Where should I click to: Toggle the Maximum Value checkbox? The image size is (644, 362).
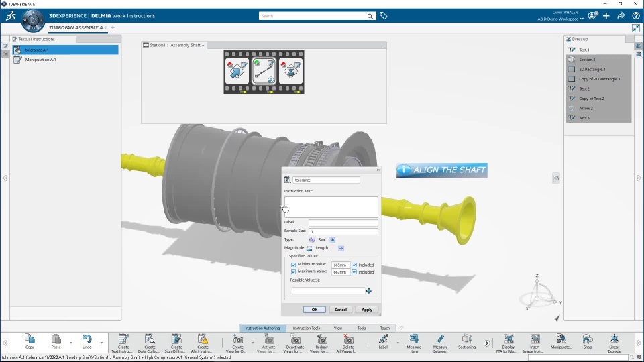point(293,272)
